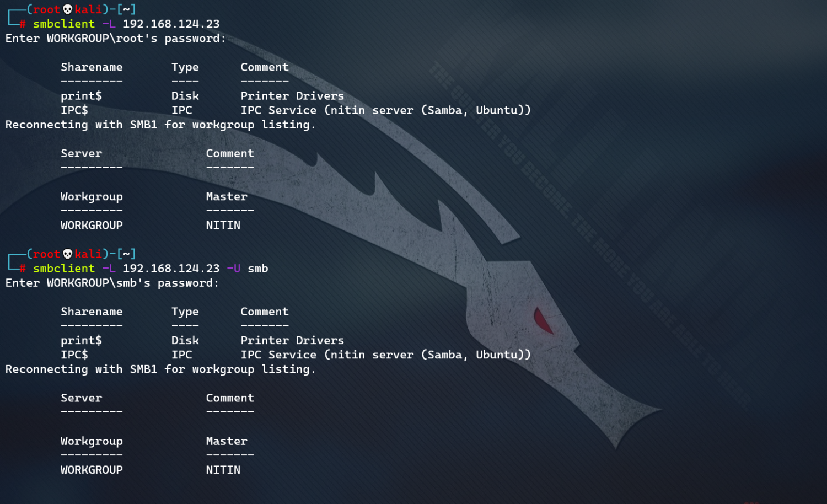Click the skull icon before the '-U smb' command
827x504 pixels.
click(67, 254)
